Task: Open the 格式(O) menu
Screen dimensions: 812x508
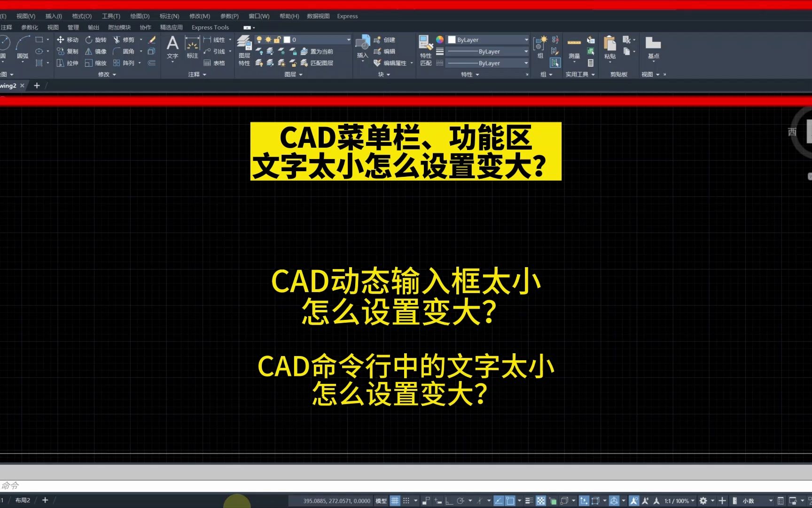Action: point(82,16)
